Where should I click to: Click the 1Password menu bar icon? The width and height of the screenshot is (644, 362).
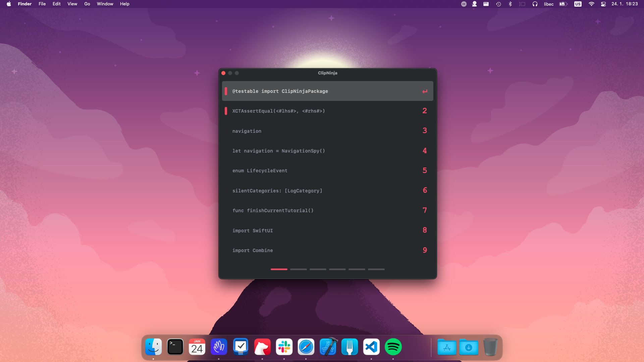pyautogui.click(x=464, y=4)
